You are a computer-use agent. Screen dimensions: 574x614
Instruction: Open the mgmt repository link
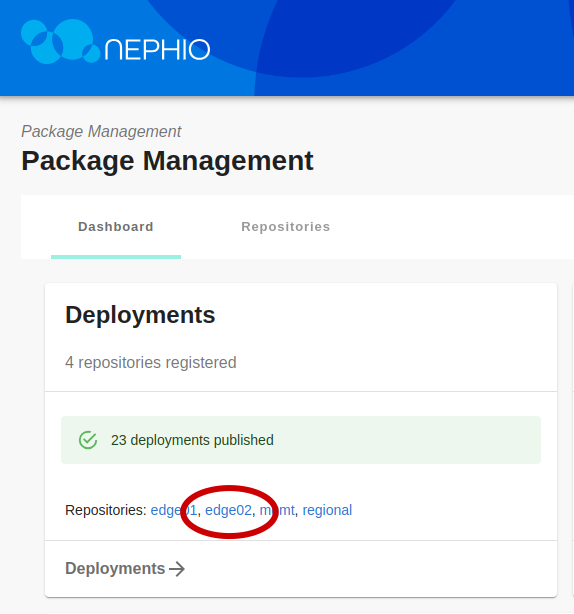(277, 510)
